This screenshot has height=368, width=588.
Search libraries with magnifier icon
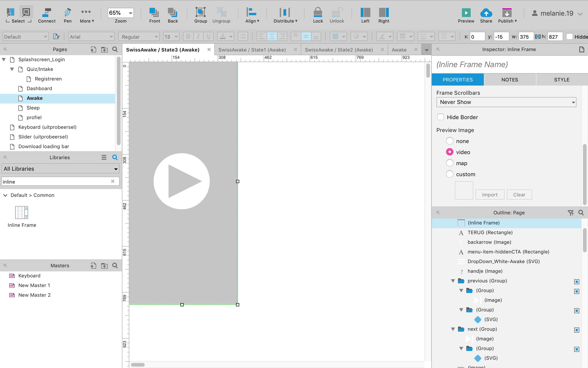115,158
